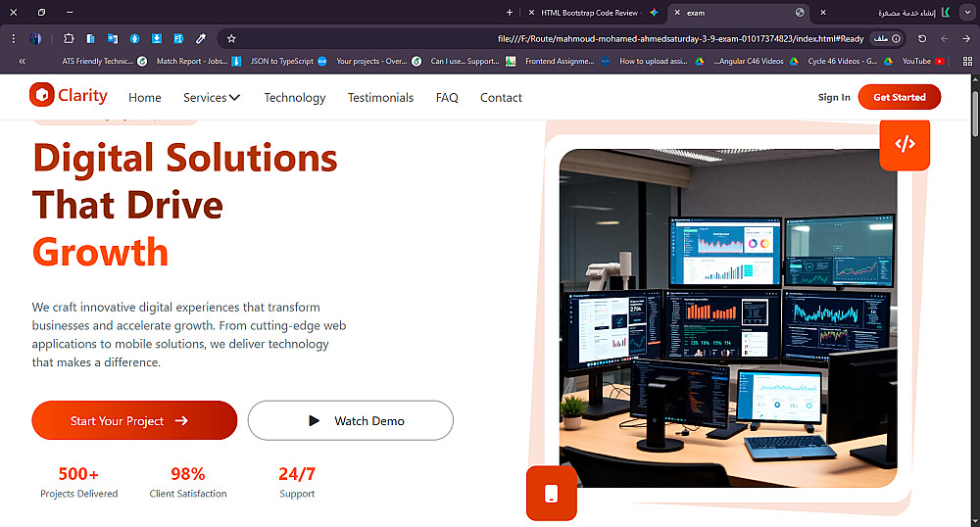
Task: Click the blue download-arrow extension icon
Action: [156, 39]
